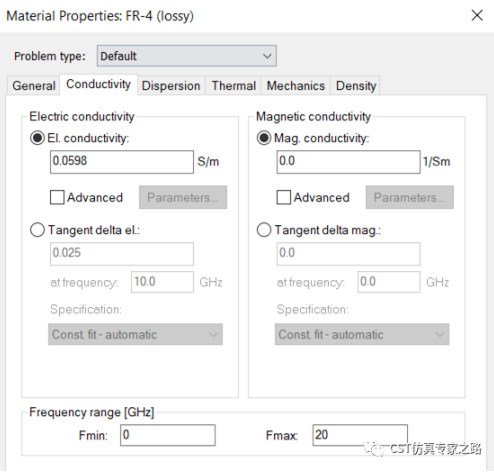Switch to the Dispersion tab
Image resolution: width=494 pixels, height=474 pixels.
coord(171,86)
